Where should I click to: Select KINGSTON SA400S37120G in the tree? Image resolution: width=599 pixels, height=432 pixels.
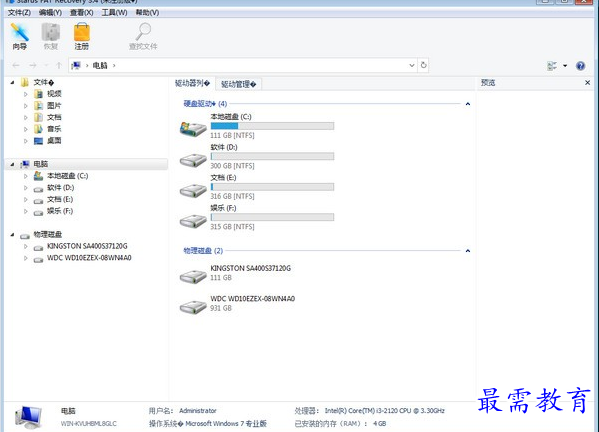coord(87,246)
